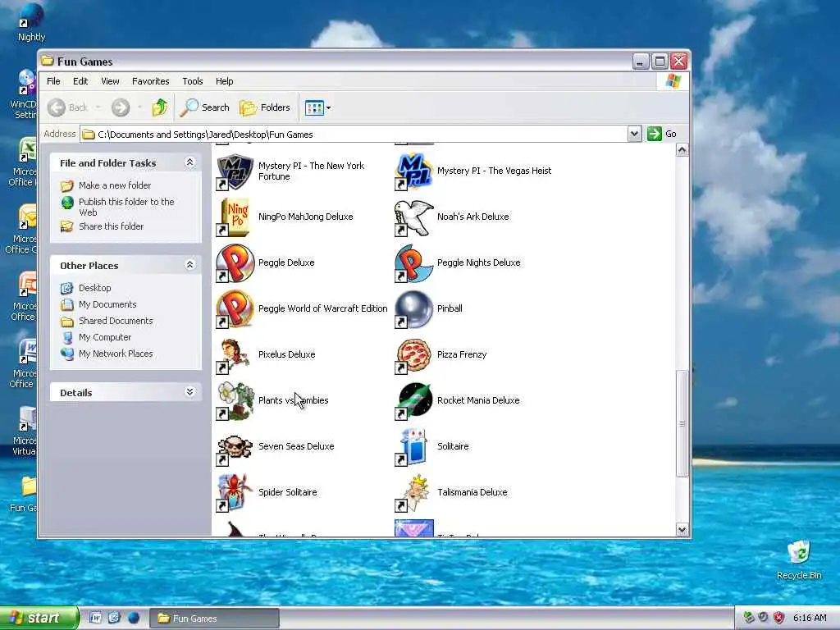The width and height of the screenshot is (840, 630).
Task: Open the Back button history dropdown
Action: [x=98, y=107]
